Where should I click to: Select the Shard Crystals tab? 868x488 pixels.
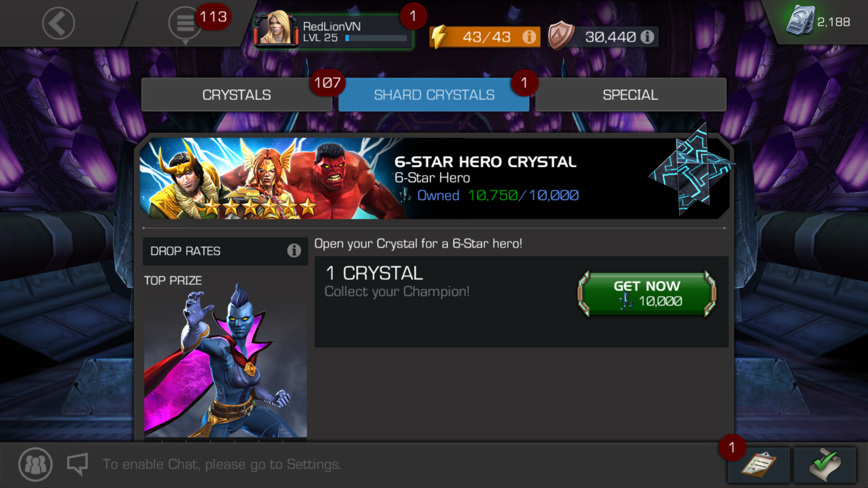click(x=434, y=95)
